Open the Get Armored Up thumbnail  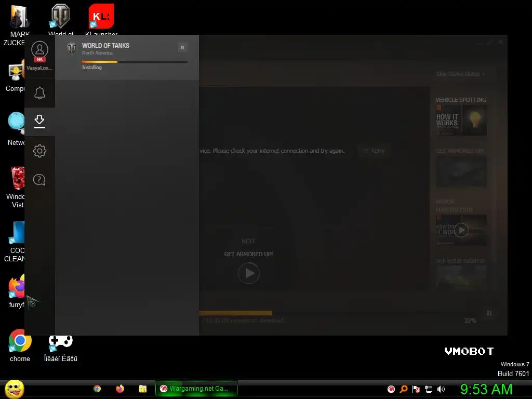click(x=461, y=171)
